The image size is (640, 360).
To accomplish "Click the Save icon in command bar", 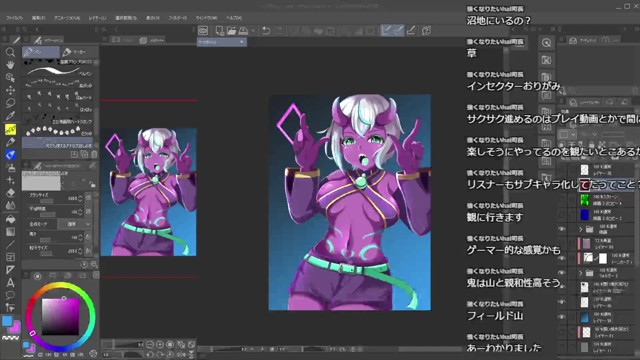I will pyautogui.click(x=243, y=31).
